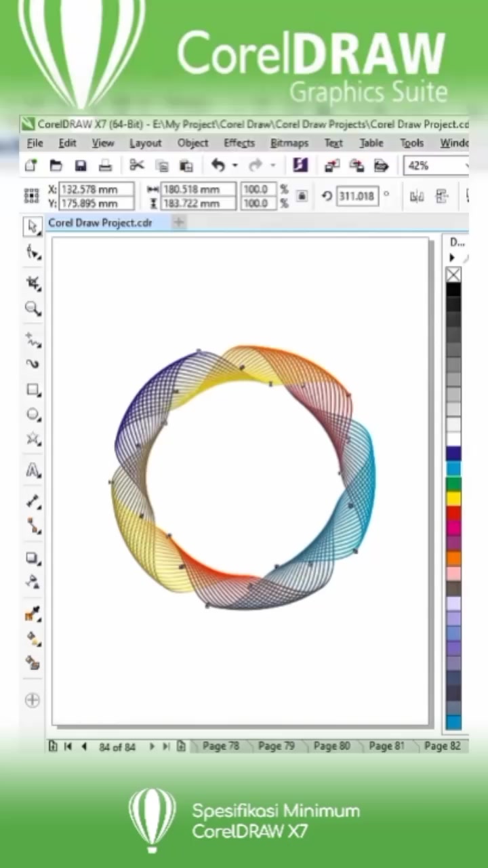Start a new document with the plus tab
Viewport: 488px width, 868px height.
(179, 222)
